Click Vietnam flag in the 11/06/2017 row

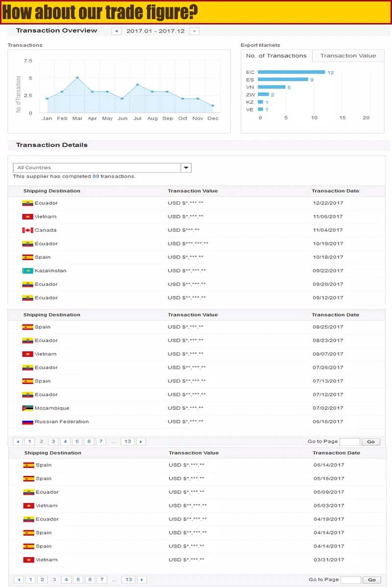point(27,217)
